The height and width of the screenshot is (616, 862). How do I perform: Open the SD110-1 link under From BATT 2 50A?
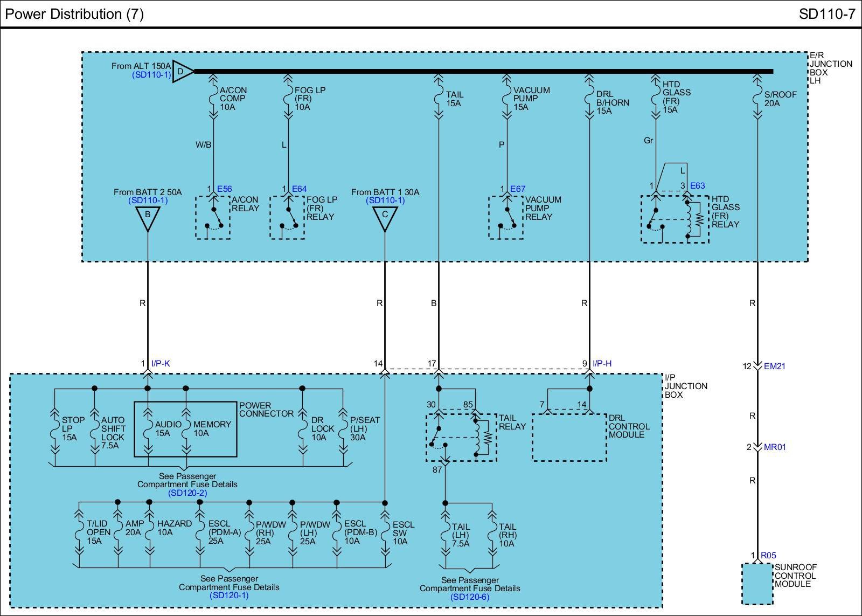[148, 200]
